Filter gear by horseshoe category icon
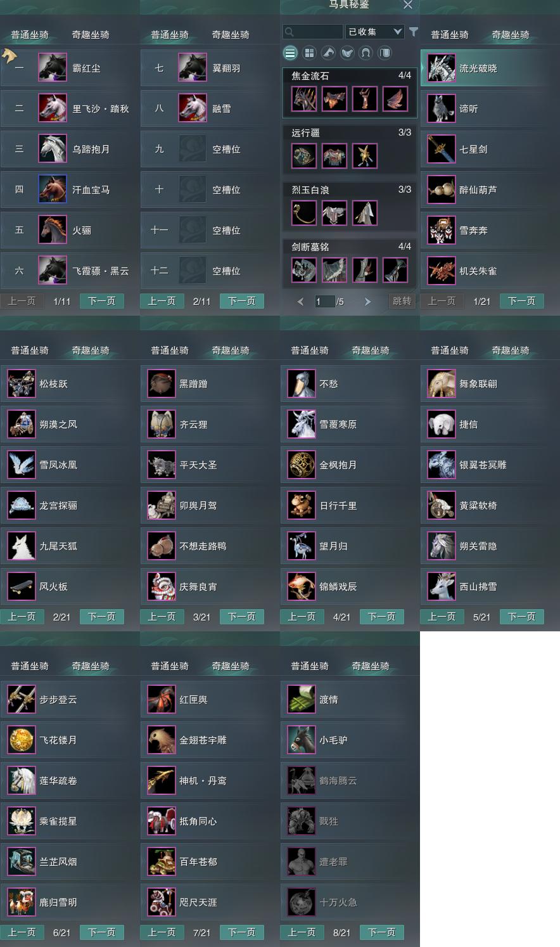Screen dimensions: 560x947 pos(366,53)
